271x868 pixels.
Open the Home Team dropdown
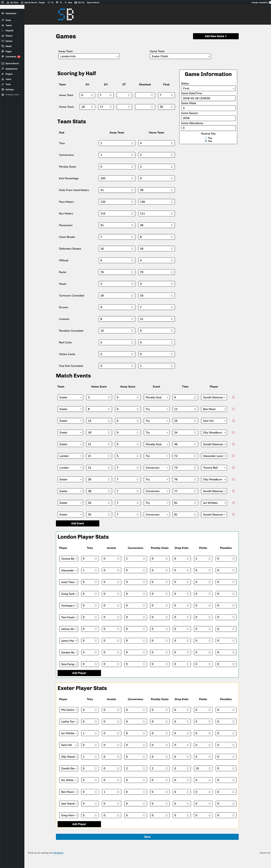click(x=180, y=56)
